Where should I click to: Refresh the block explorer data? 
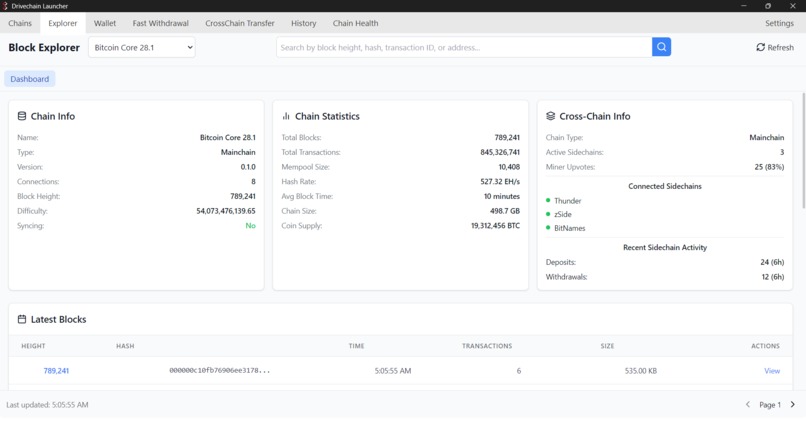pyautogui.click(x=775, y=47)
